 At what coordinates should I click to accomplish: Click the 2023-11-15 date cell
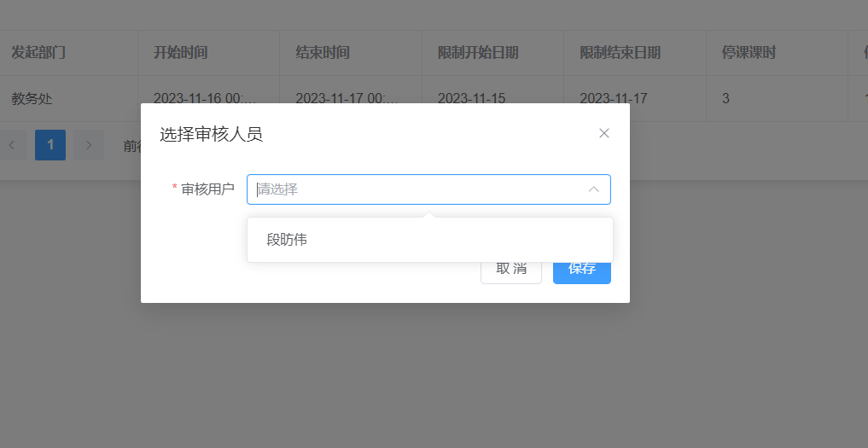[472, 99]
